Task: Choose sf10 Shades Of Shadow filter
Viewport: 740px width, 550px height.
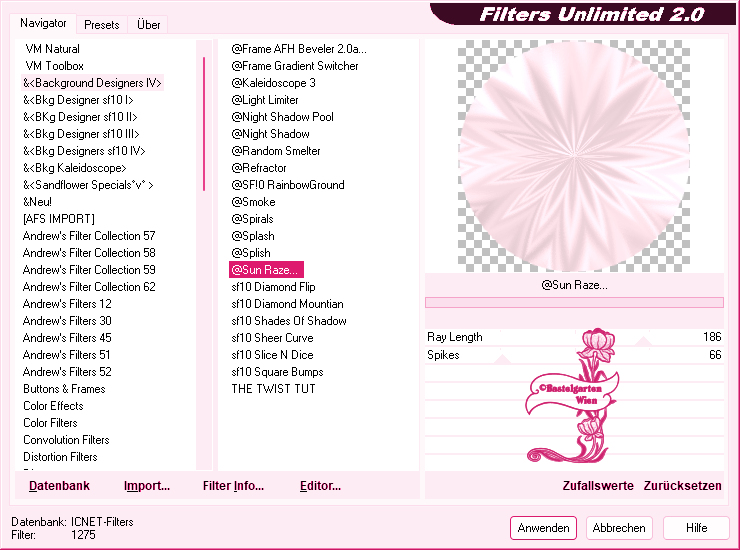Action: click(289, 321)
